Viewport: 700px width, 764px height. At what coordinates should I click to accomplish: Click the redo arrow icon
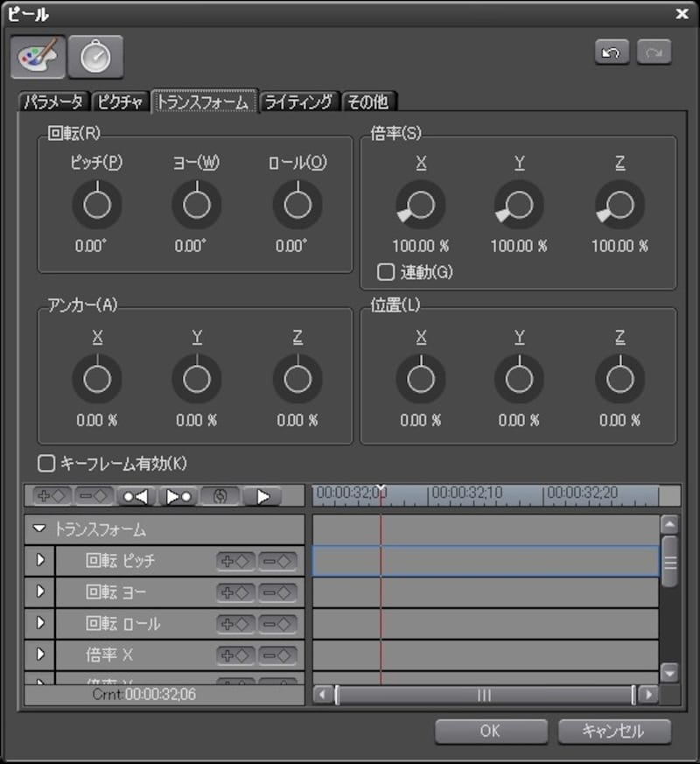654,52
